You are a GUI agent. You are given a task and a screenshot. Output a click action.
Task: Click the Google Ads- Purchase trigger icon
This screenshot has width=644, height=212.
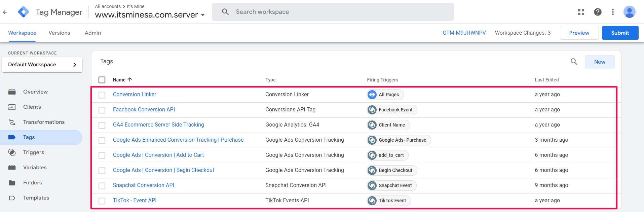point(372,140)
